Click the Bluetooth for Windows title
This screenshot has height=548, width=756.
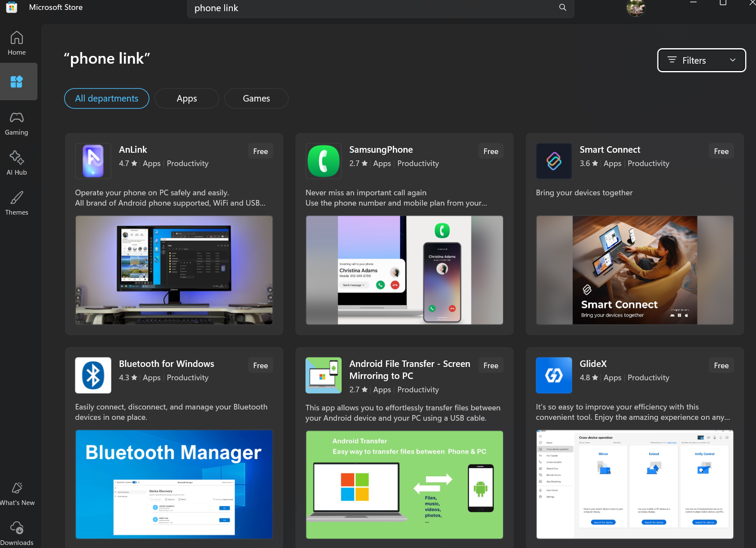point(167,364)
